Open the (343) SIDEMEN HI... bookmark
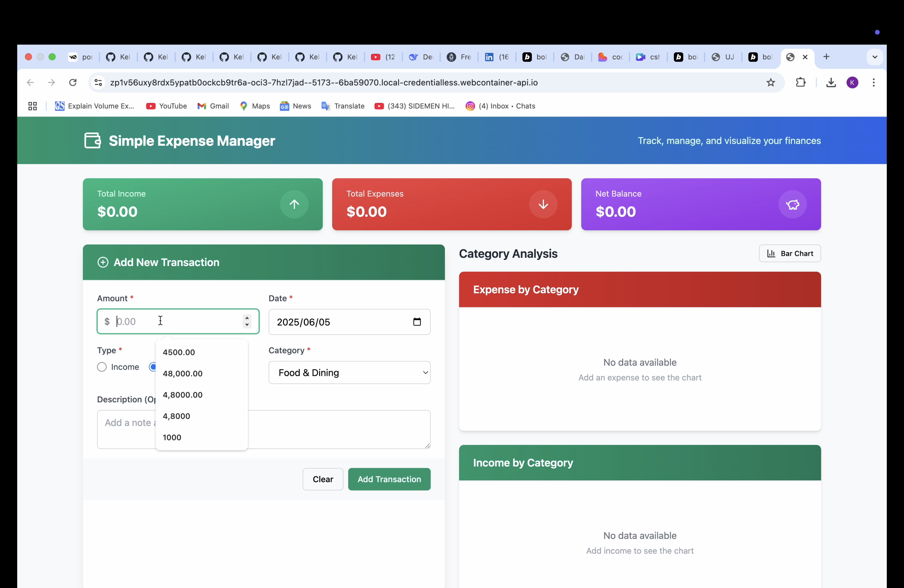Image resolution: width=904 pixels, height=588 pixels. click(x=414, y=106)
